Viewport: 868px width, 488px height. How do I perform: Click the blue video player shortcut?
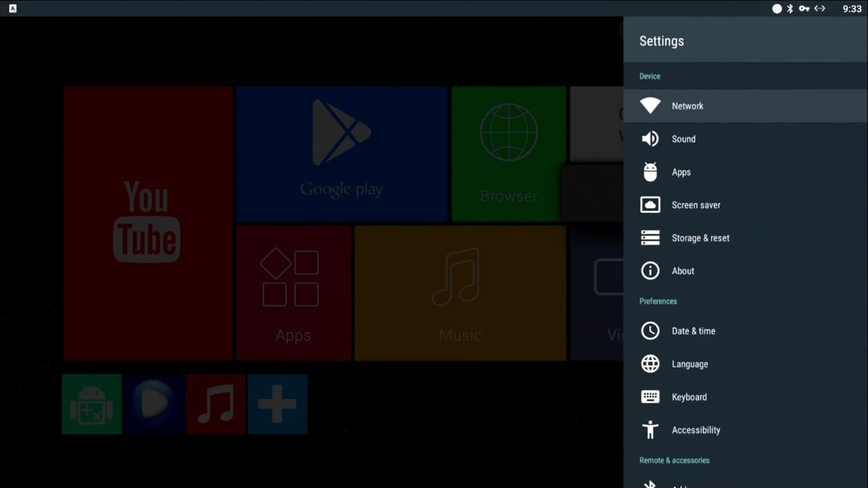point(153,404)
